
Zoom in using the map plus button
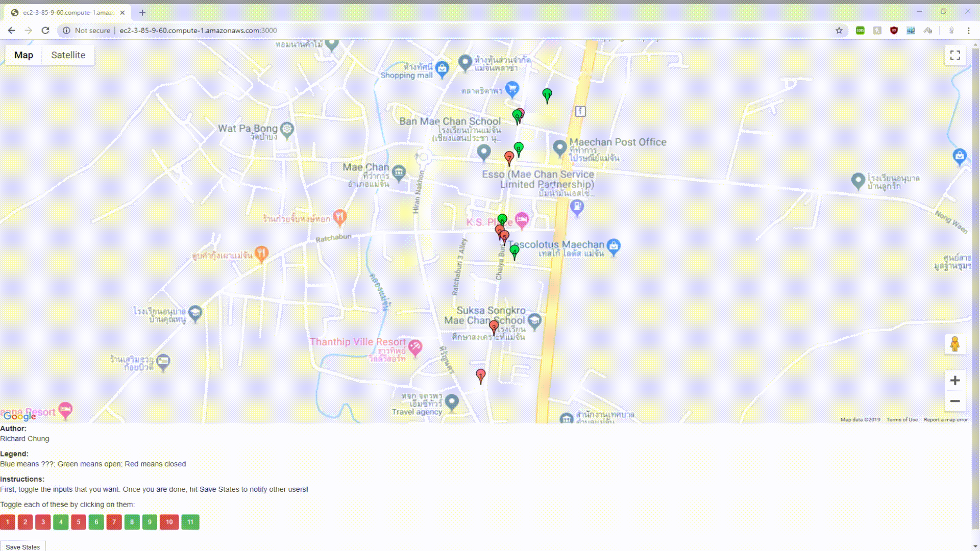pos(955,381)
